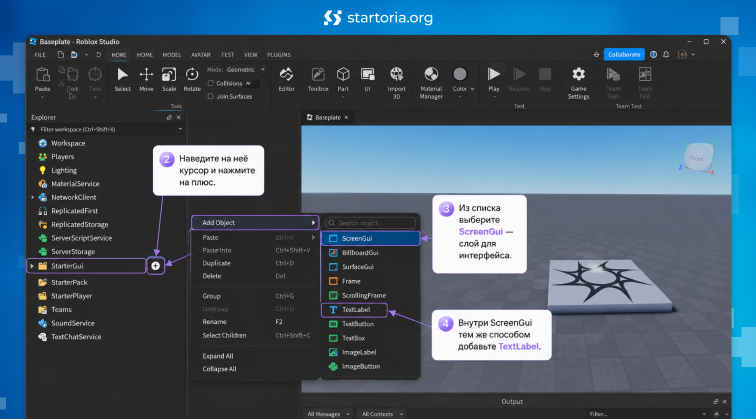Open the Color dropdown arrow
Image resolution: width=756 pixels, height=419 pixels.
click(472, 89)
